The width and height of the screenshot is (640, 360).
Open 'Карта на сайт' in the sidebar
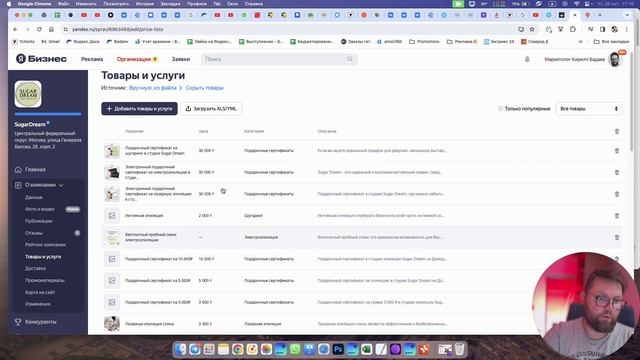[x=40, y=292]
